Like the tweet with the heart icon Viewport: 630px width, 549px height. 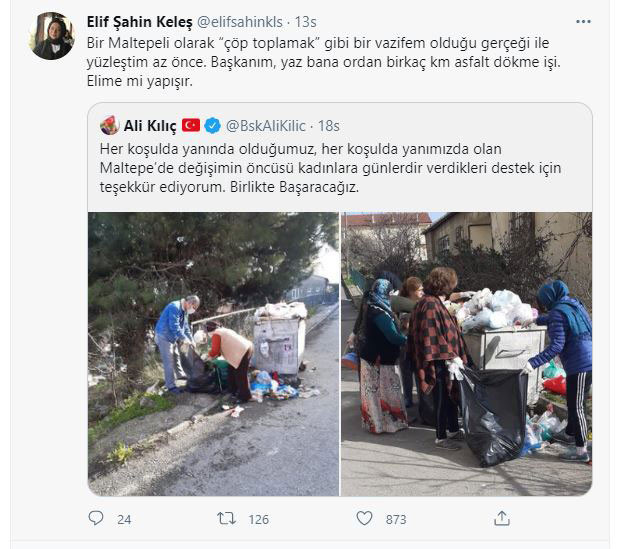[x=364, y=518]
